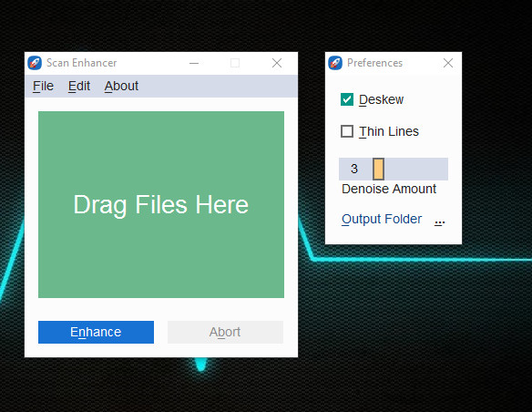Click the Scan Enhancer rocket app icon
532x412 pixels.
35,63
